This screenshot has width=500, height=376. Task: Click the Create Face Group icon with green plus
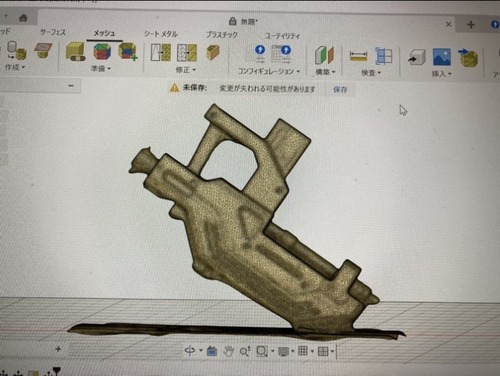tap(128, 52)
